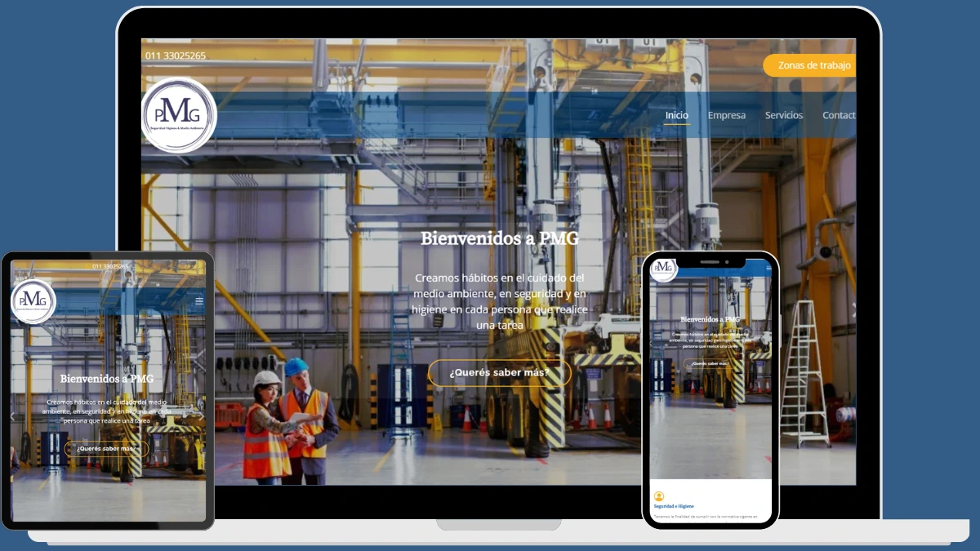The width and height of the screenshot is (980, 551).
Task: Open the tablet's hamburger navigation menu
Action: tap(199, 300)
